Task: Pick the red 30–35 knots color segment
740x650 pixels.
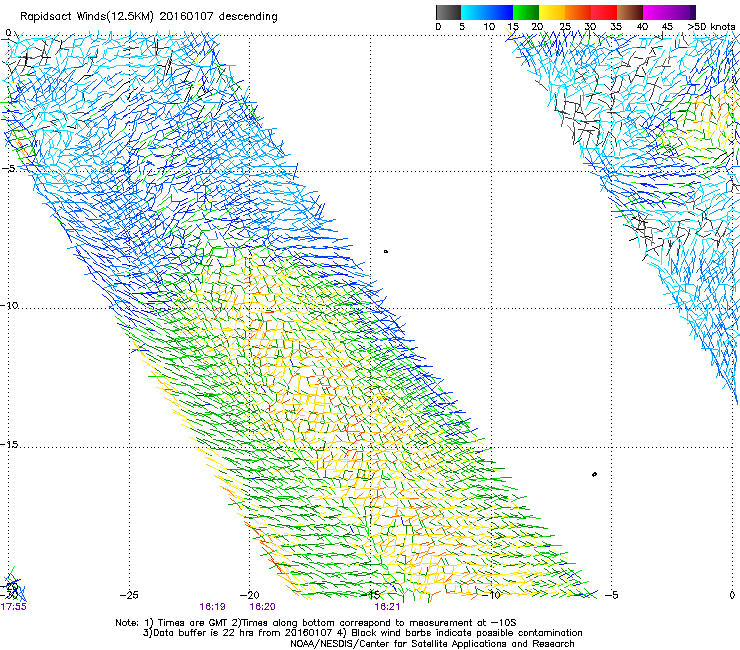Action: pyautogui.click(x=604, y=12)
